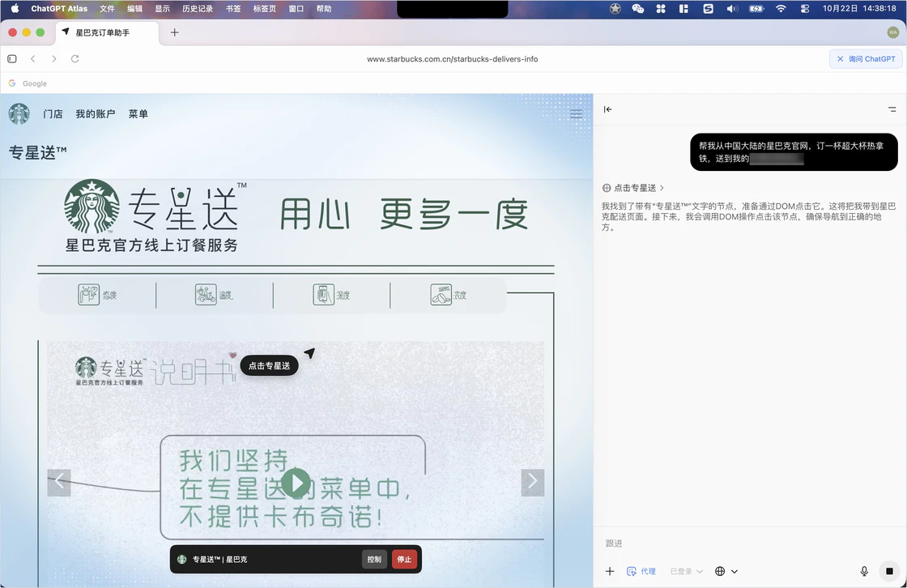
Task: Click the 询问 ChatGPT button
Action: pyautogui.click(x=866, y=58)
